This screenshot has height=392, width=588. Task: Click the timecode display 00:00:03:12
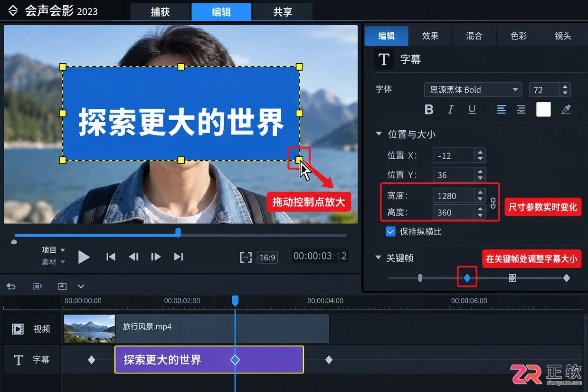click(x=320, y=256)
